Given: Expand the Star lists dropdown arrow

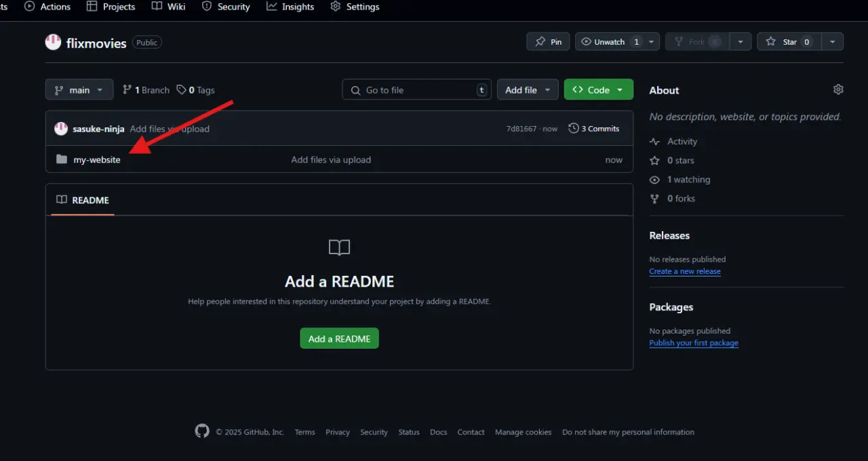Looking at the screenshot, I should coord(833,41).
